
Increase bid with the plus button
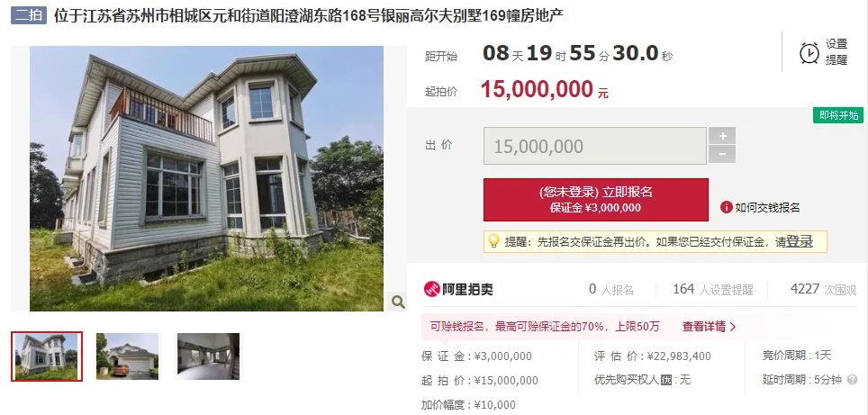722,136
